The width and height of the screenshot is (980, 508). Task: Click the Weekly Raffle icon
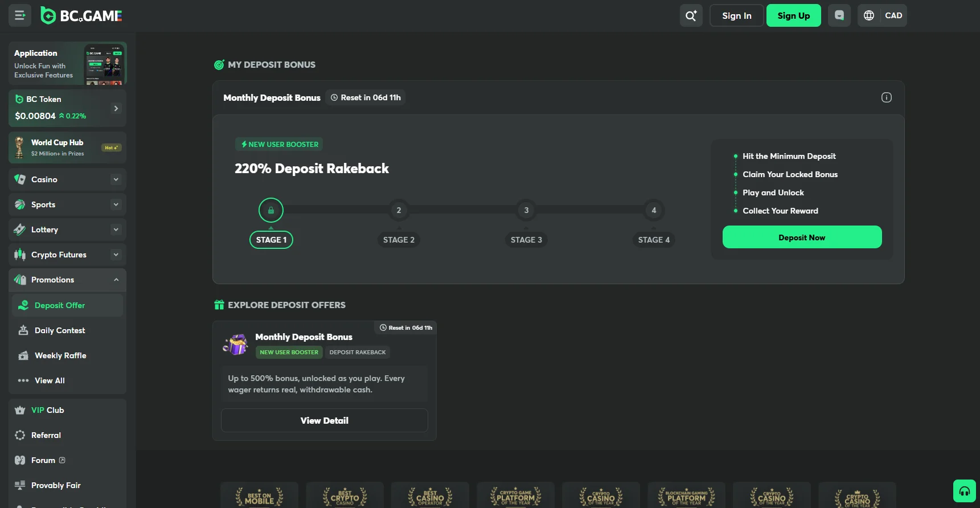23,355
